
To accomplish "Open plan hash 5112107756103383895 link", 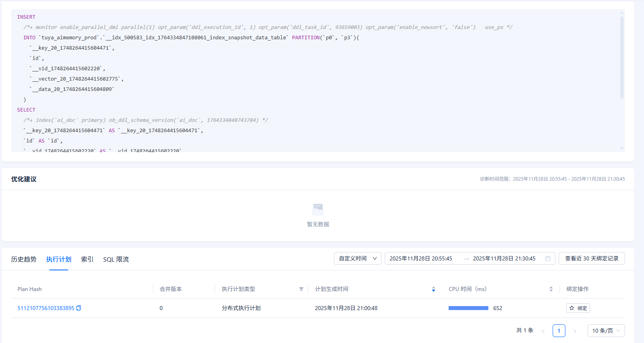I will coord(46,308).
